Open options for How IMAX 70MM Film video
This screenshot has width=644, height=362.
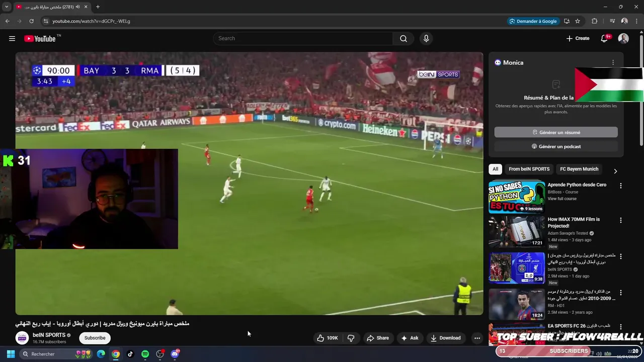pos(620,220)
